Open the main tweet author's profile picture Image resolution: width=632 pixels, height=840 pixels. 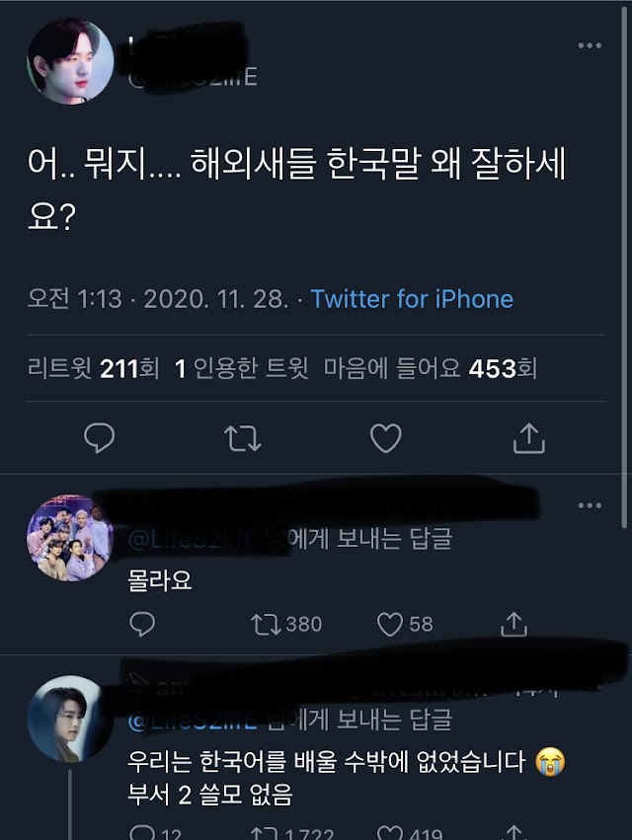pyautogui.click(x=70, y=61)
